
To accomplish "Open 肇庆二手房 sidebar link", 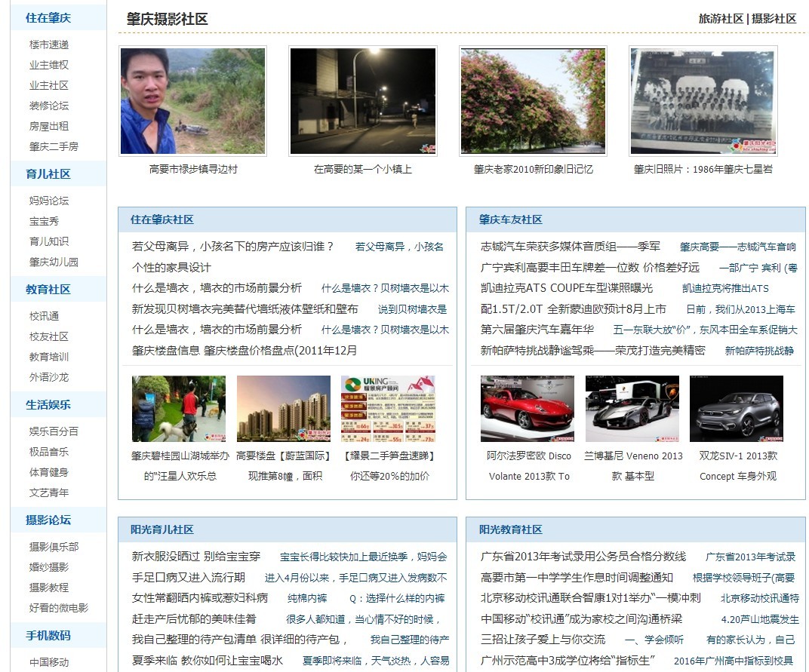I will click(54, 146).
